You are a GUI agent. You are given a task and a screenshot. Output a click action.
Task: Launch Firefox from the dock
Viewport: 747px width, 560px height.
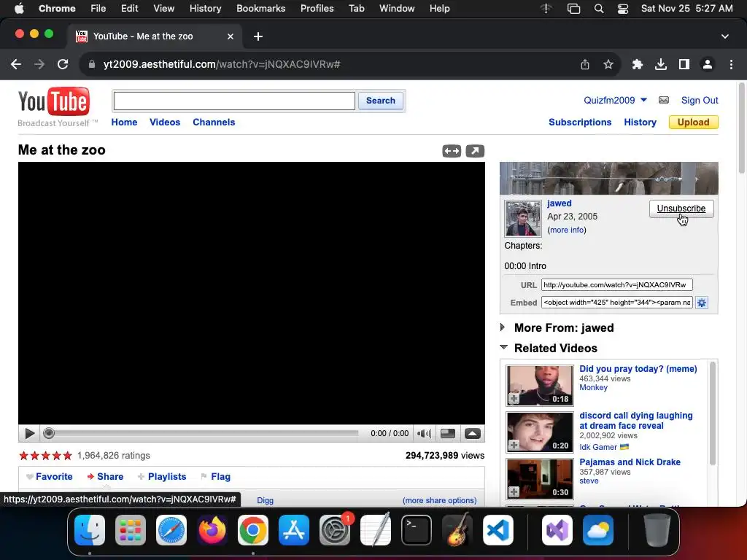[212, 530]
